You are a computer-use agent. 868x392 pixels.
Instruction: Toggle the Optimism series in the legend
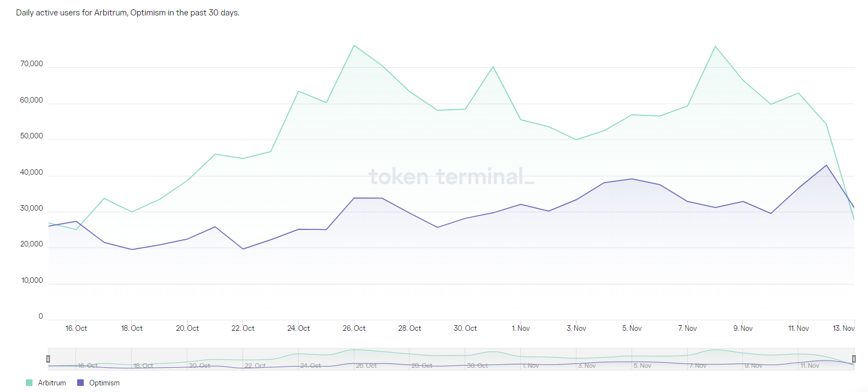click(x=104, y=383)
